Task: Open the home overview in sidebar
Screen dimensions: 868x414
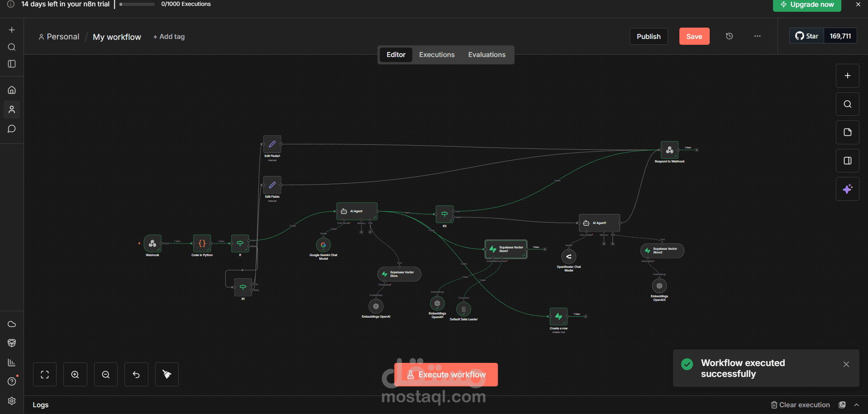Action: [x=12, y=90]
